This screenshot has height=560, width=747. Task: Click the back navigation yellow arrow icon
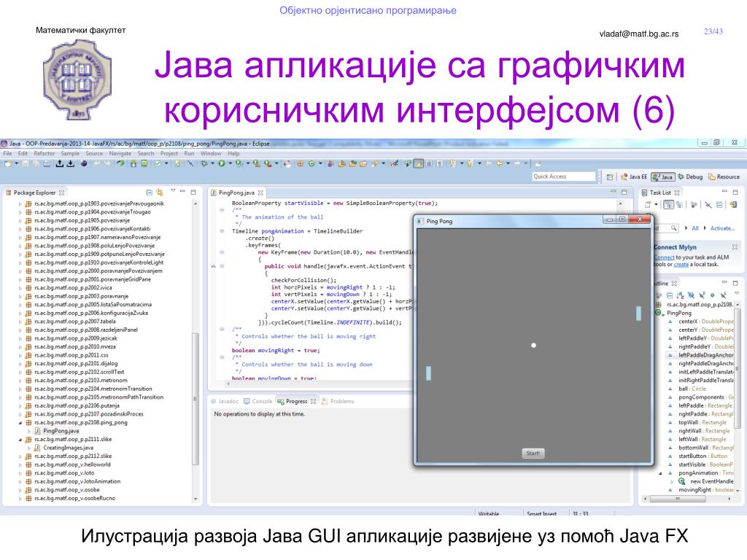click(x=499, y=163)
